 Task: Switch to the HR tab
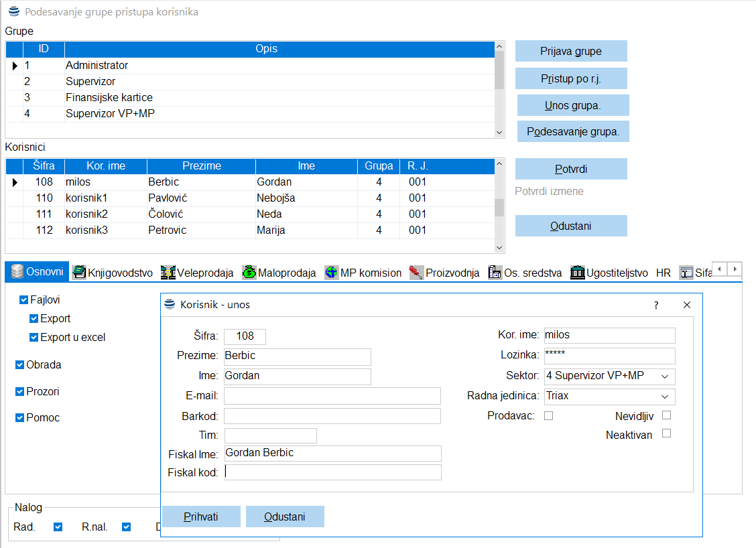pyautogui.click(x=663, y=273)
